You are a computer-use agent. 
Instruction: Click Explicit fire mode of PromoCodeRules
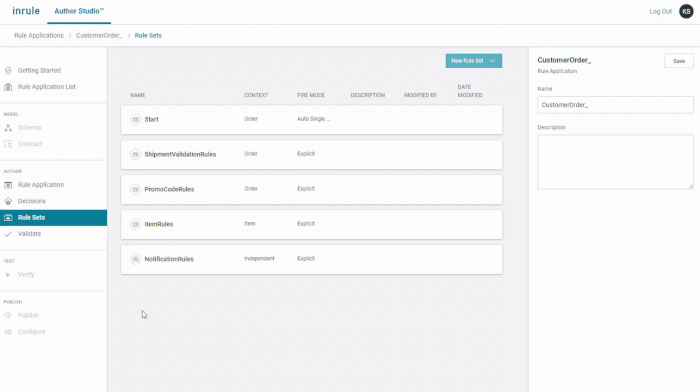click(306, 188)
